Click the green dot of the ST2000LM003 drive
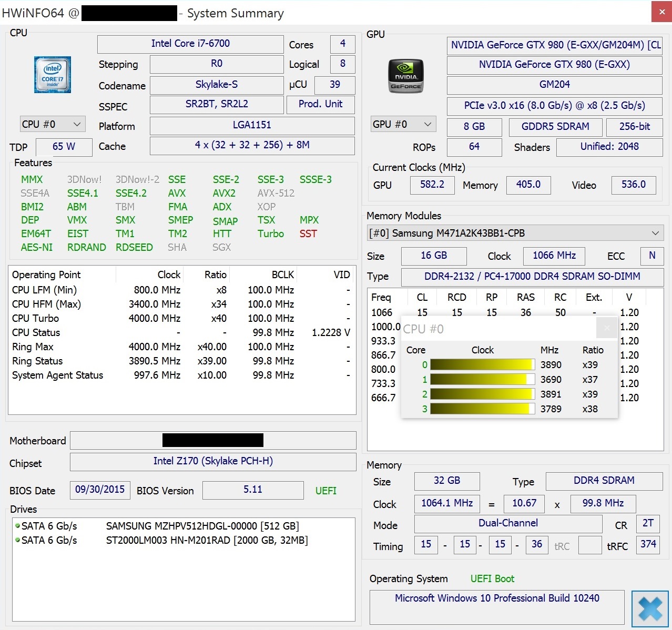Screen dimensions: 672x630 point(17,540)
